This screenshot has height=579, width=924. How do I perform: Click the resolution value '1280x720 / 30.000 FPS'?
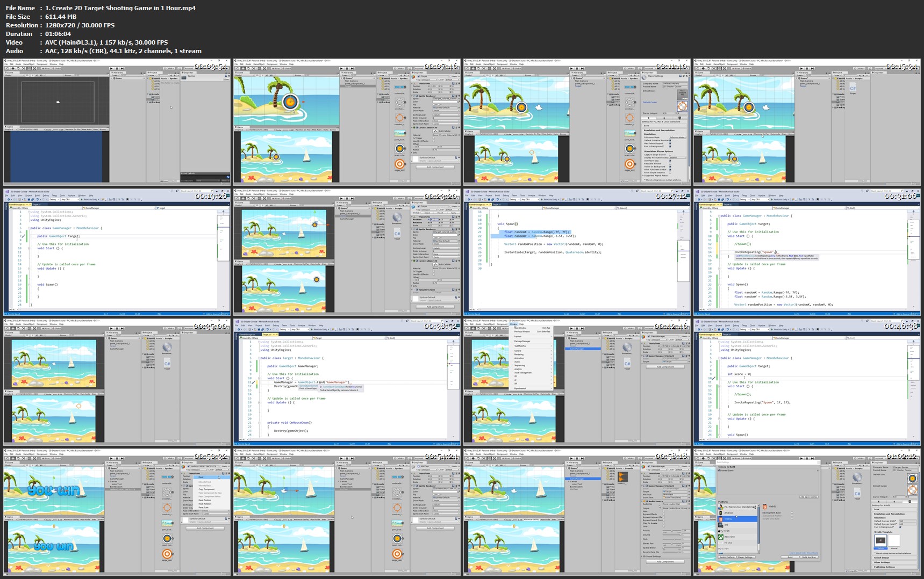click(x=80, y=25)
